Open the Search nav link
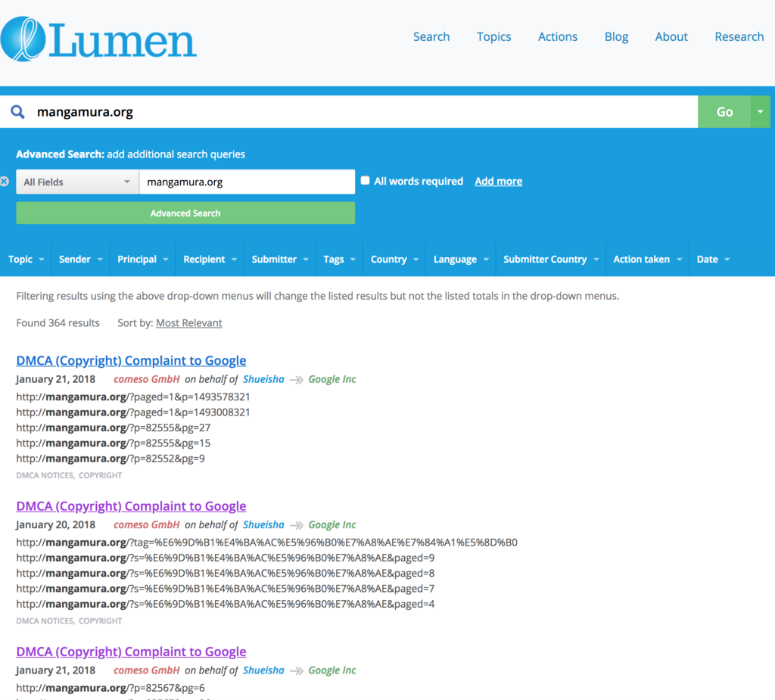The width and height of the screenshot is (775, 700). (x=431, y=36)
